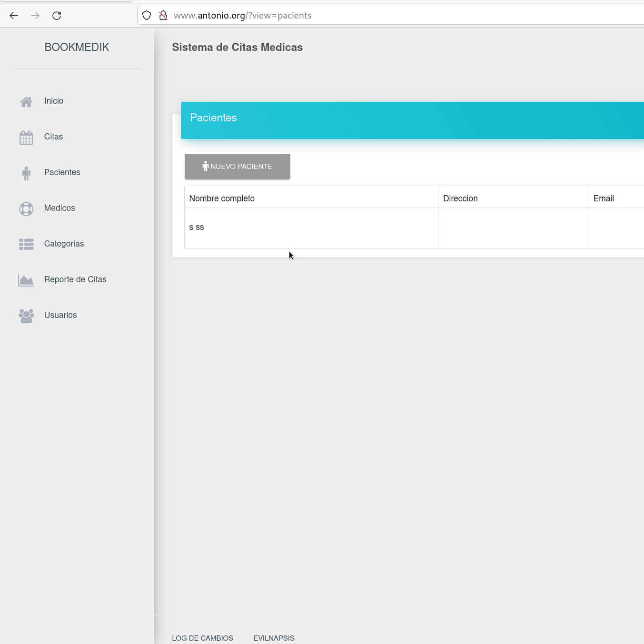Click the shield tracking protection icon
Viewport: 644px width, 644px height.
147,16
